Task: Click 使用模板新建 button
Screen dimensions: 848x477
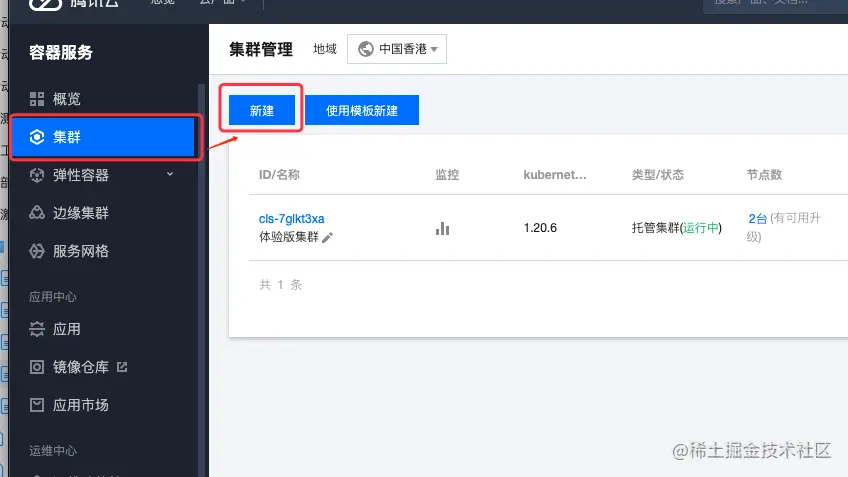Action: tap(362, 110)
